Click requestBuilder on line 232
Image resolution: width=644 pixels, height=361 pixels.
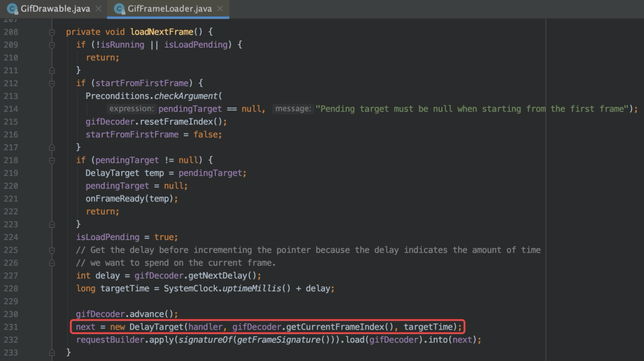click(110, 340)
